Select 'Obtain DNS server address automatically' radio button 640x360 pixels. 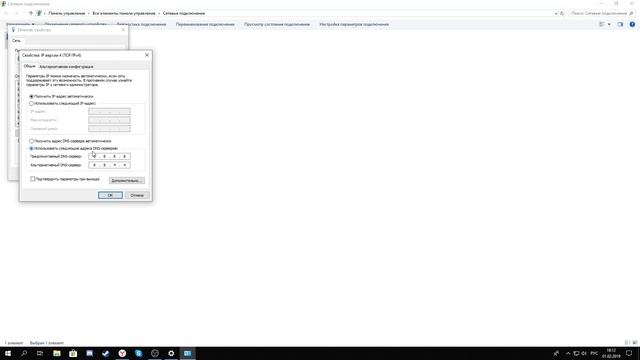(31, 141)
